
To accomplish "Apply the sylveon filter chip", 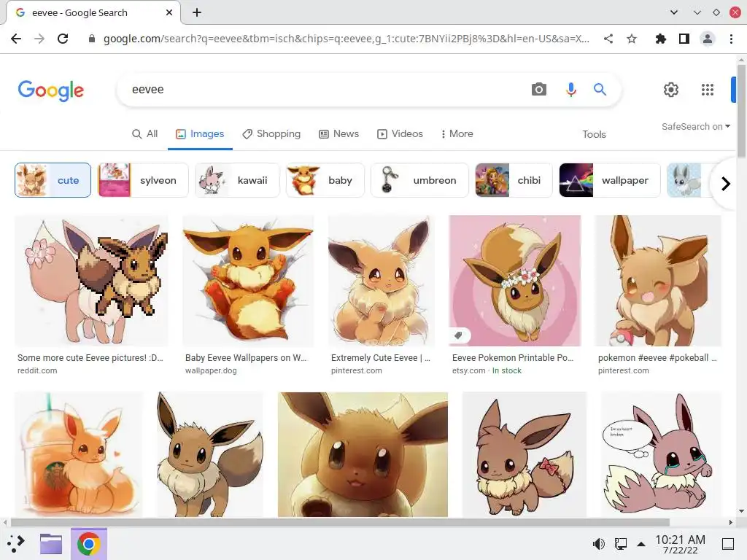I will (143, 180).
